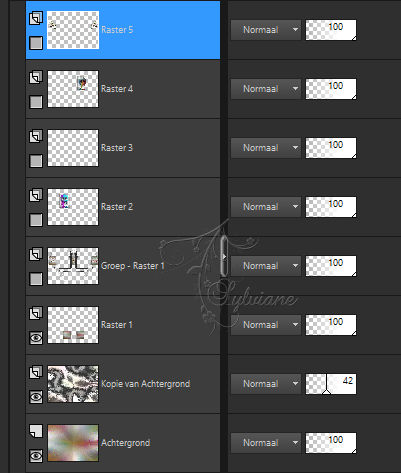The image size is (401, 473).
Task: Open the Normaal dropdown of Raster 2
Action: coord(266,207)
